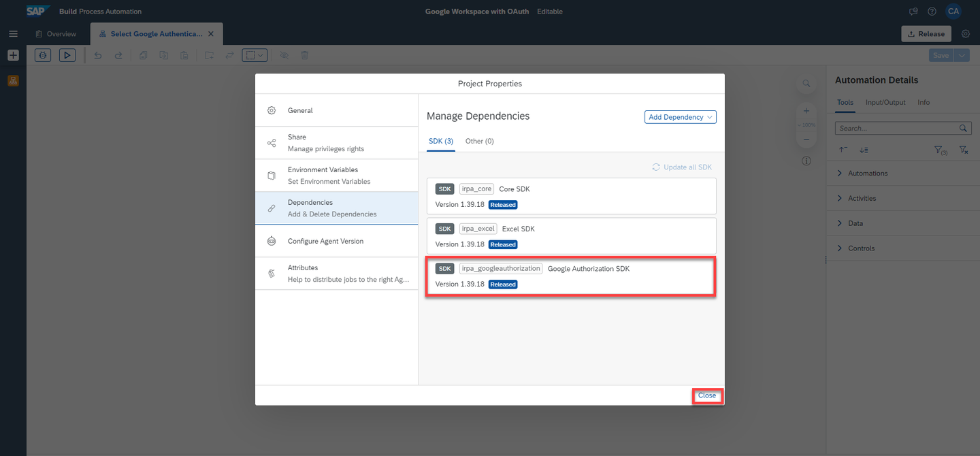This screenshot has height=456, width=980.
Task: Select General in Project Properties
Action: [x=337, y=110]
